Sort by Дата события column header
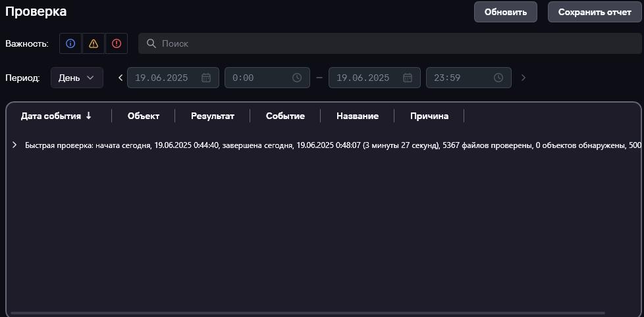 pos(51,116)
